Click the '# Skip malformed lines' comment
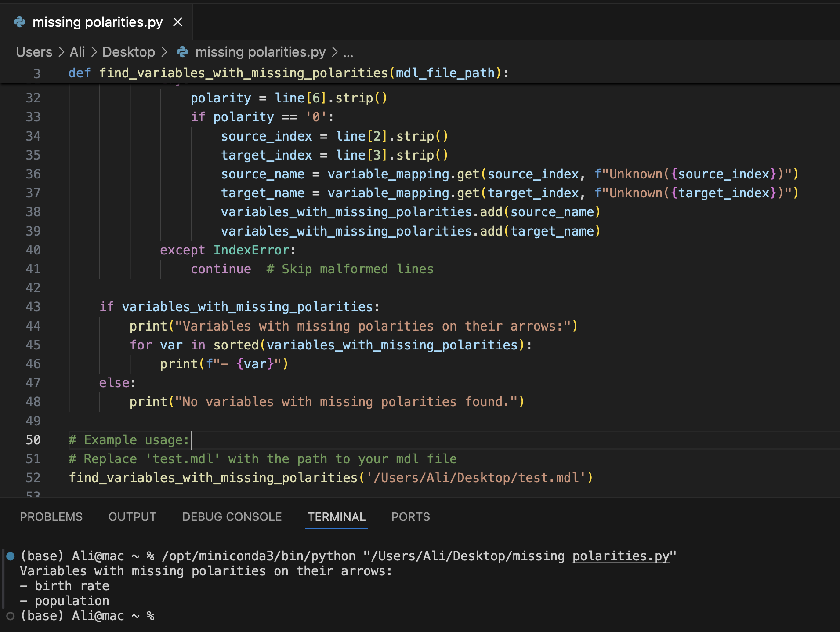The height and width of the screenshot is (632, 840). (350, 269)
